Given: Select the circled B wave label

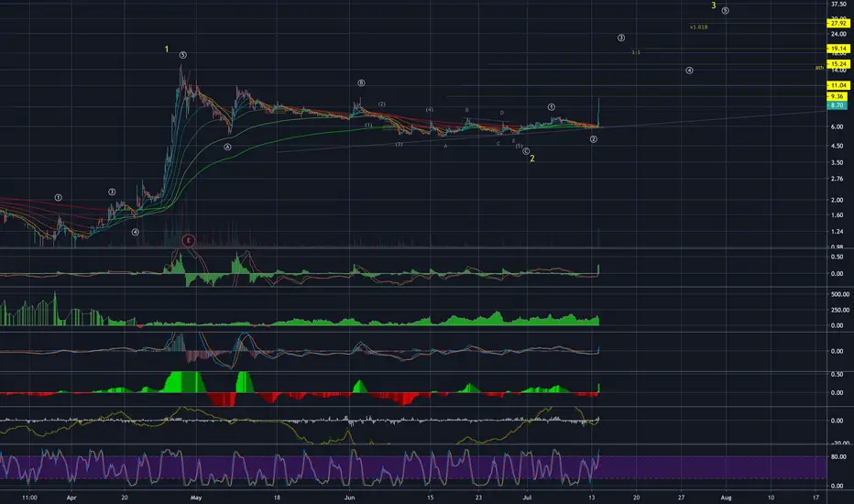Looking at the screenshot, I should pyautogui.click(x=361, y=82).
